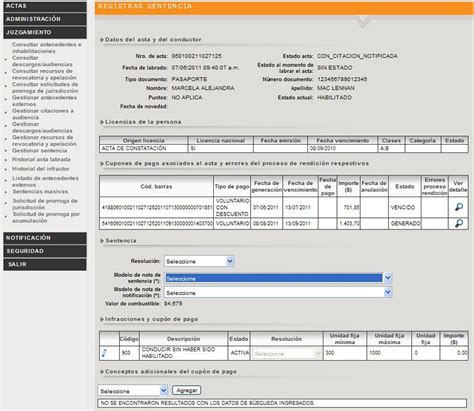Open the ACTAS menu
This screenshot has width=474, height=411.
coord(45,6)
